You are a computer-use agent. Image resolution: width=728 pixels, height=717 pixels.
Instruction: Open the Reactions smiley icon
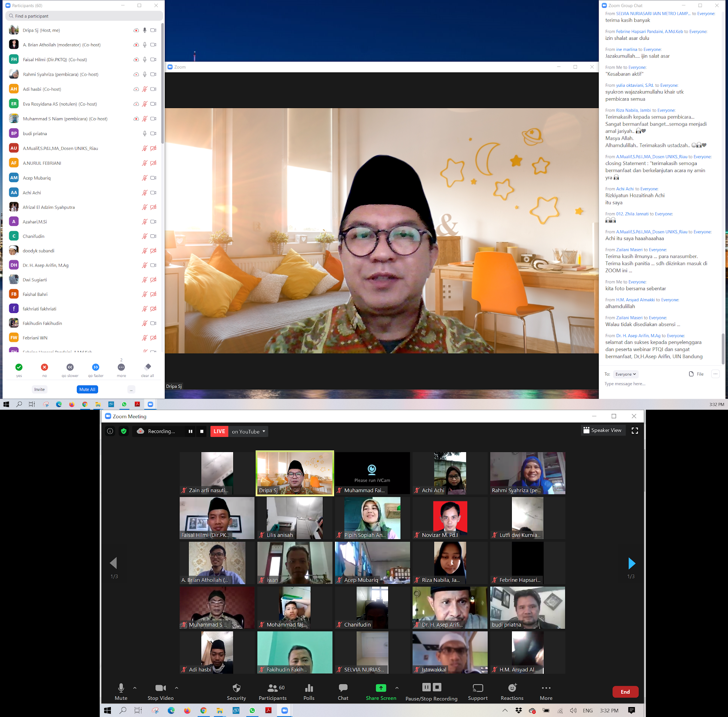[x=512, y=689]
